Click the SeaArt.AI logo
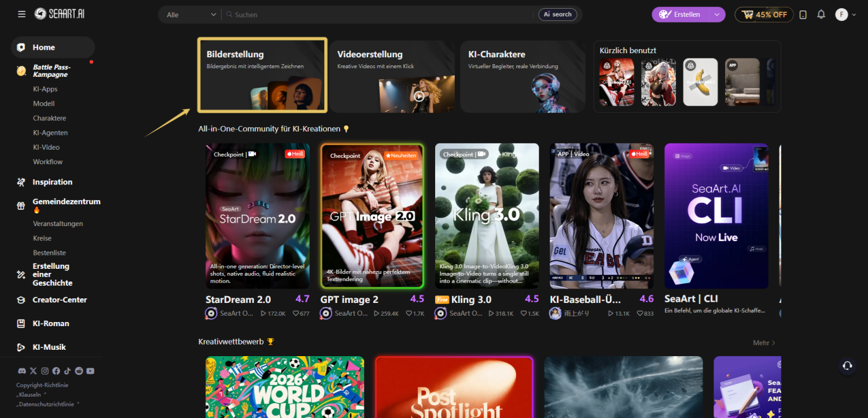The height and width of the screenshot is (418, 868). pyautogui.click(x=60, y=14)
